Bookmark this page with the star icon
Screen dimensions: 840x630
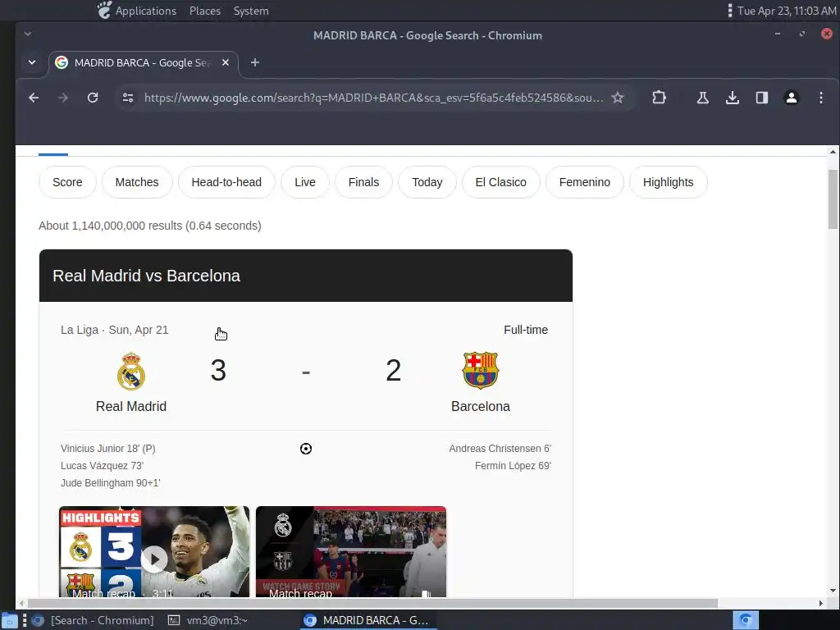pos(618,98)
